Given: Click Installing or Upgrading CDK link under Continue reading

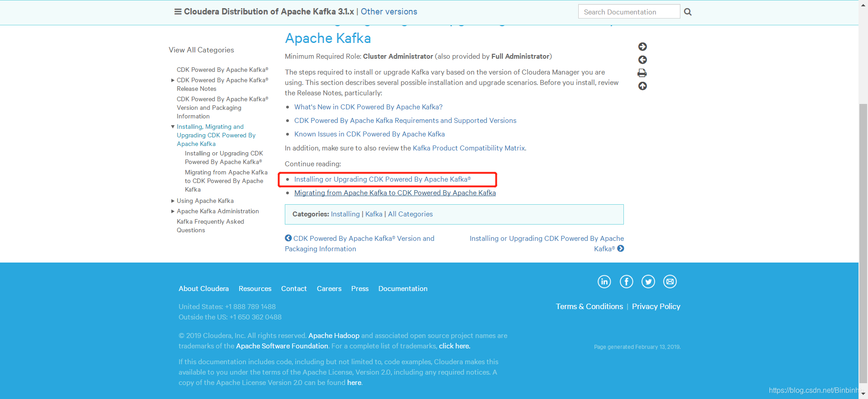Looking at the screenshot, I should [382, 179].
